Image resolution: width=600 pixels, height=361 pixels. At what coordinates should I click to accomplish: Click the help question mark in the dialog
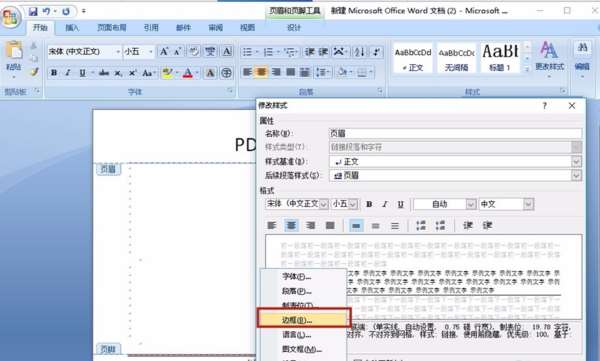coord(545,106)
